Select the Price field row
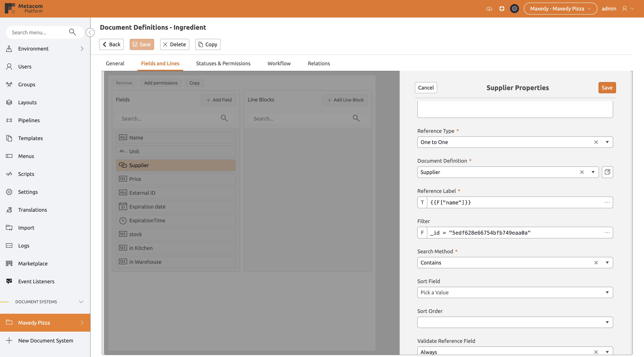This screenshot has height=357, width=644. point(176,179)
